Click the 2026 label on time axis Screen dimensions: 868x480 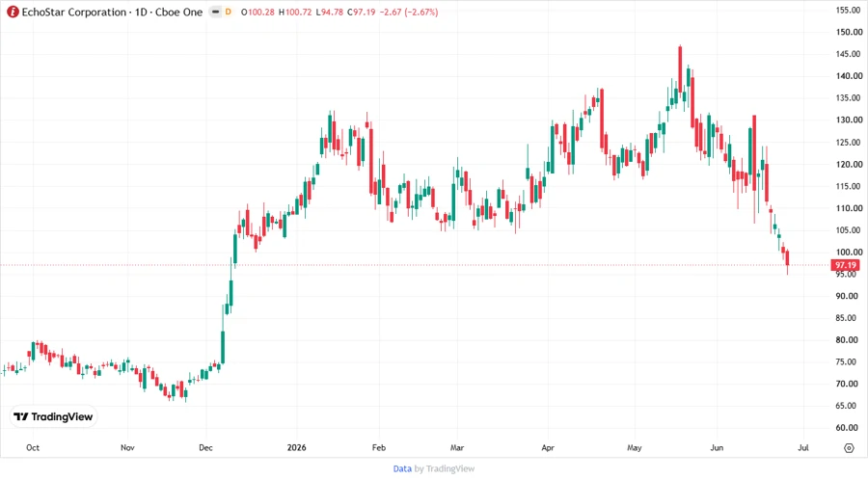[x=297, y=448]
